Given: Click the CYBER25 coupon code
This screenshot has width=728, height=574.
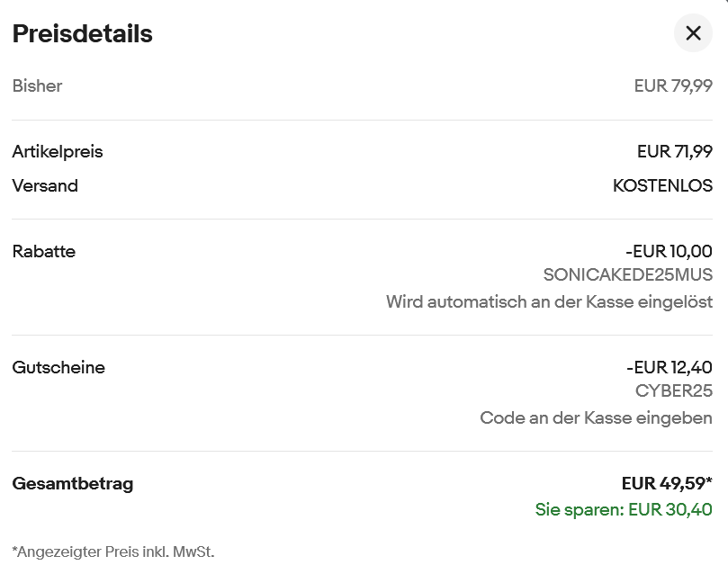Looking at the screenshot, I should [673, 391].
